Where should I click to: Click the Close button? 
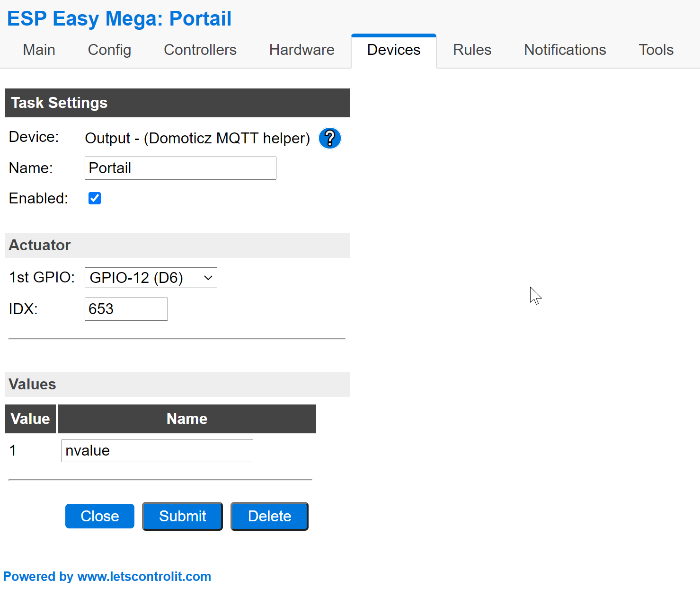(x=99, y=516)
